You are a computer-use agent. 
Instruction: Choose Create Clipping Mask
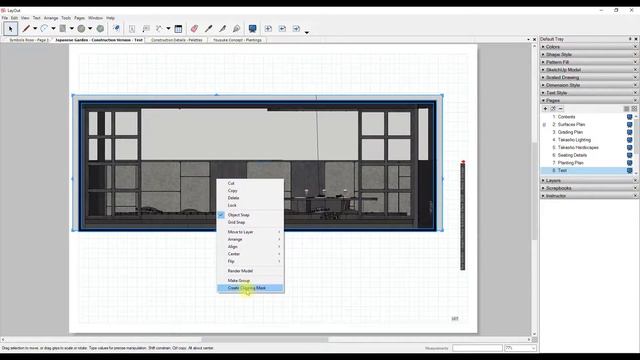coord(250,288)
